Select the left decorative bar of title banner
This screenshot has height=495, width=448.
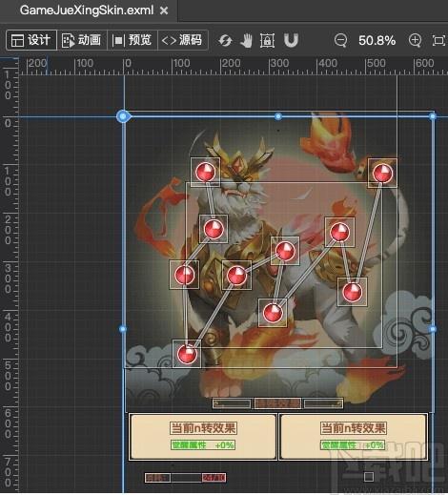point(232,403)
